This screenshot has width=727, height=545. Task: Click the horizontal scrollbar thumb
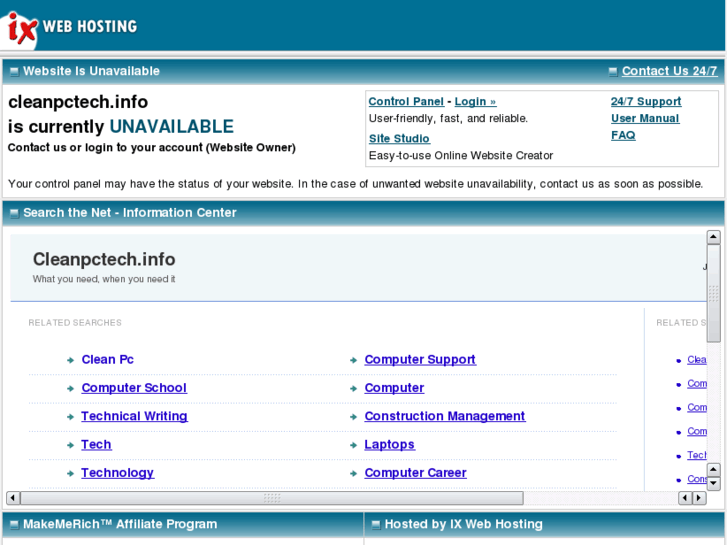(272, 498)
